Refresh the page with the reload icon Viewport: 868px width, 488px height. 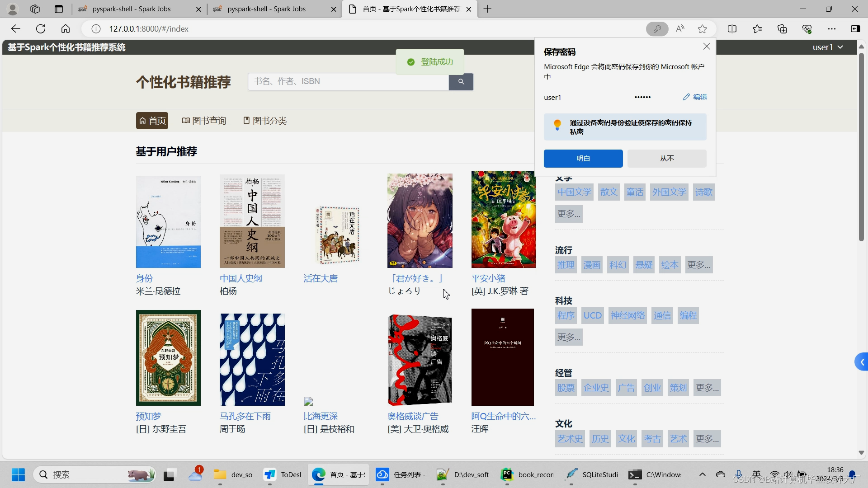click(41, 29)
